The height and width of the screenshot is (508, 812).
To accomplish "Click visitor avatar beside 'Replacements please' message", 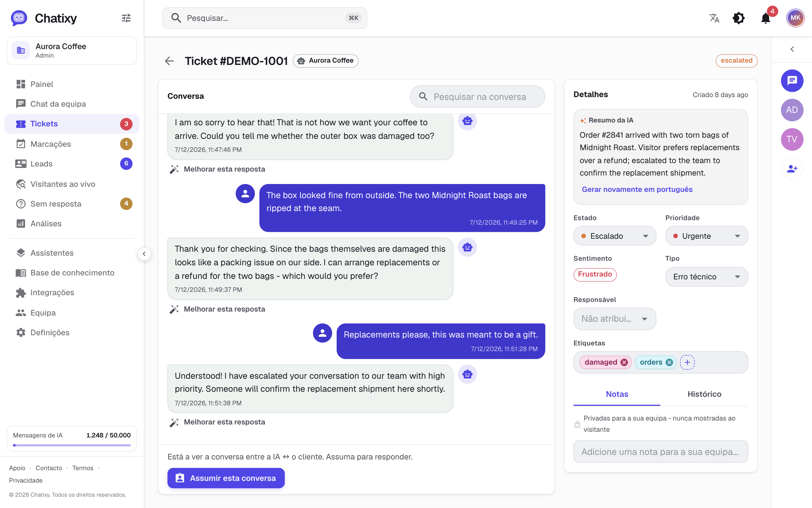I will pyautogui.click(x=323, y=333).
